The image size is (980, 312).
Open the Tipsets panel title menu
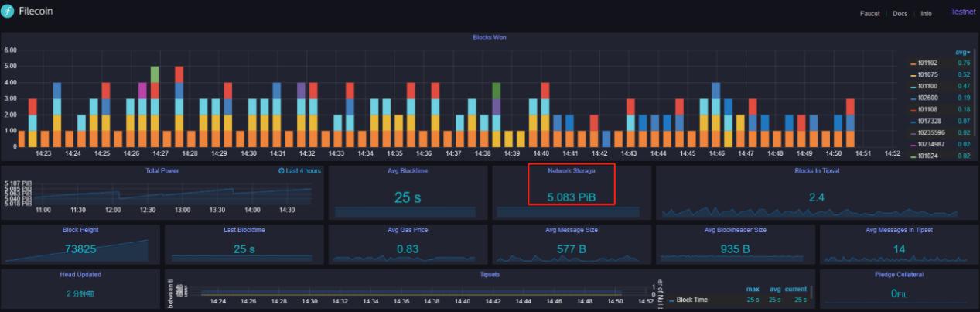pyautogui.click(x=489, y=274)
